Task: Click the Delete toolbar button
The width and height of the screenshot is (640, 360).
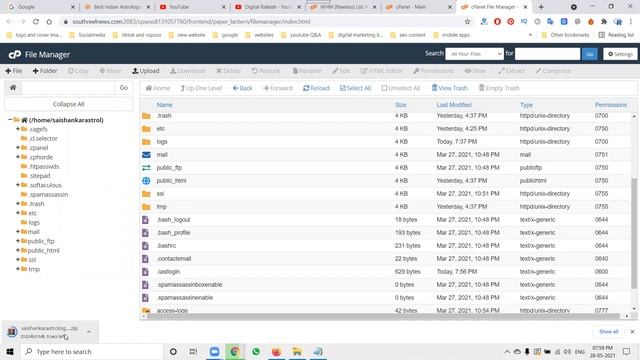Action: (228, 71)
